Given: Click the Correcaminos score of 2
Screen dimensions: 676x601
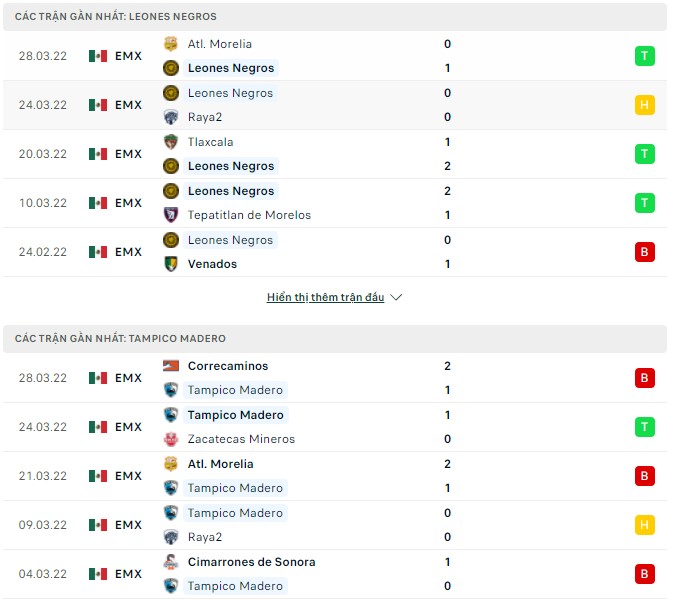Looking at the screenshot, I should pyautogui.click(x=447, y=366).
